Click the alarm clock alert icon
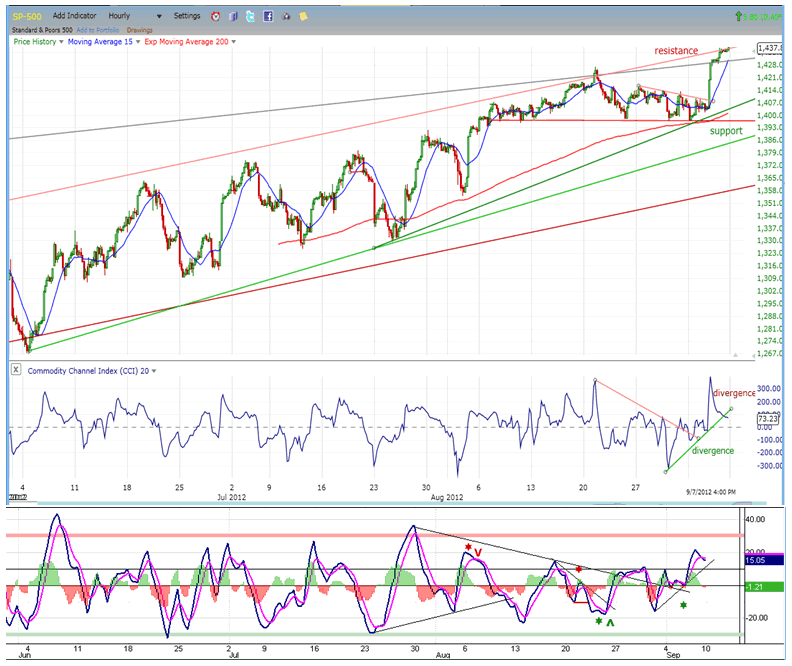This screenshot has height=666, width=792. (x=215, y=16)
